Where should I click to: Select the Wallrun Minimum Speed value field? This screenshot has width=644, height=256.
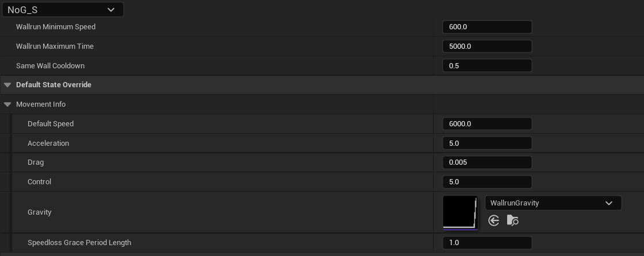487,27
